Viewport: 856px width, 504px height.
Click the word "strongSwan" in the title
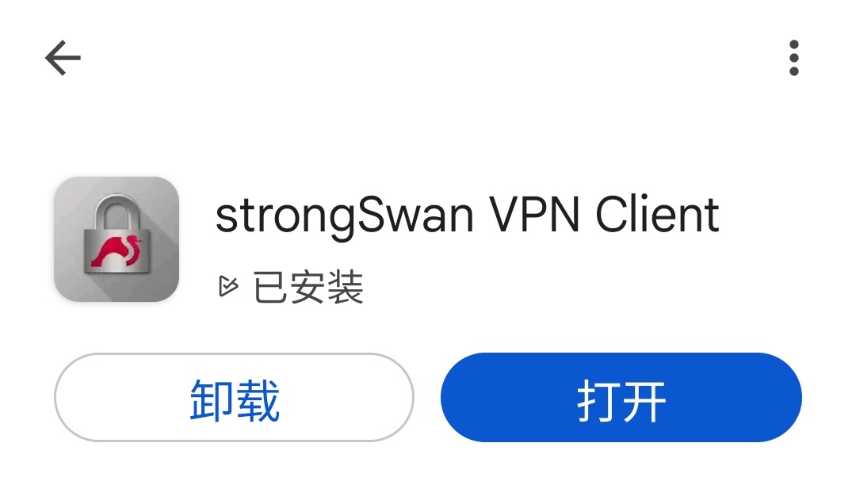tap(345, 216)
